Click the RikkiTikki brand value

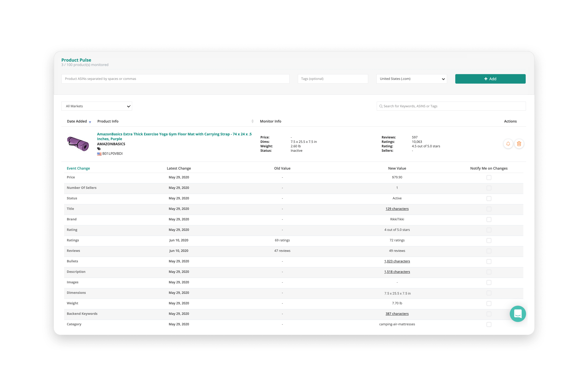[x=397, y=219]
